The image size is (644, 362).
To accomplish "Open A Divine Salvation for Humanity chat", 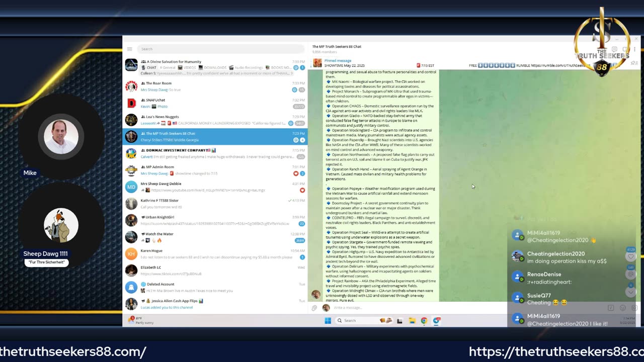I will pos(215,67).
